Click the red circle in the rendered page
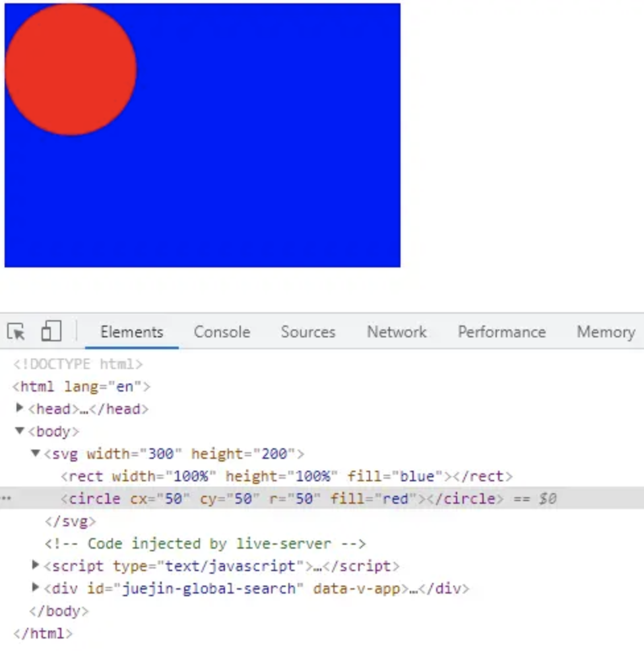 (x=71, y=69)
